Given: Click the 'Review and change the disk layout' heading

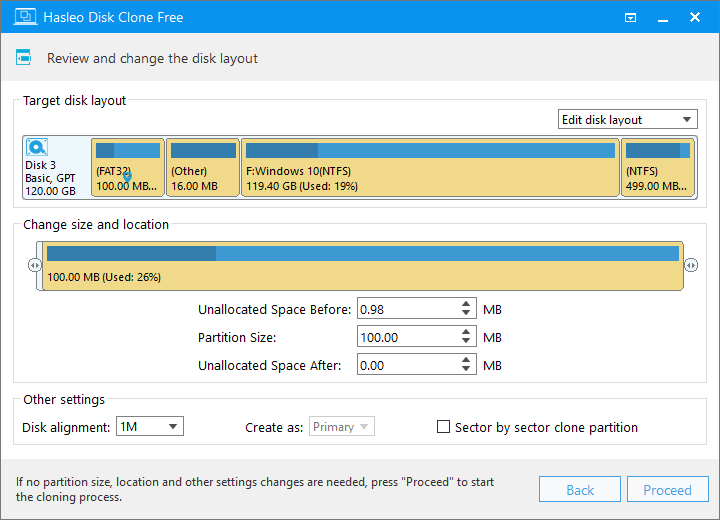Looking at the screenshot, I should (152, 58).
